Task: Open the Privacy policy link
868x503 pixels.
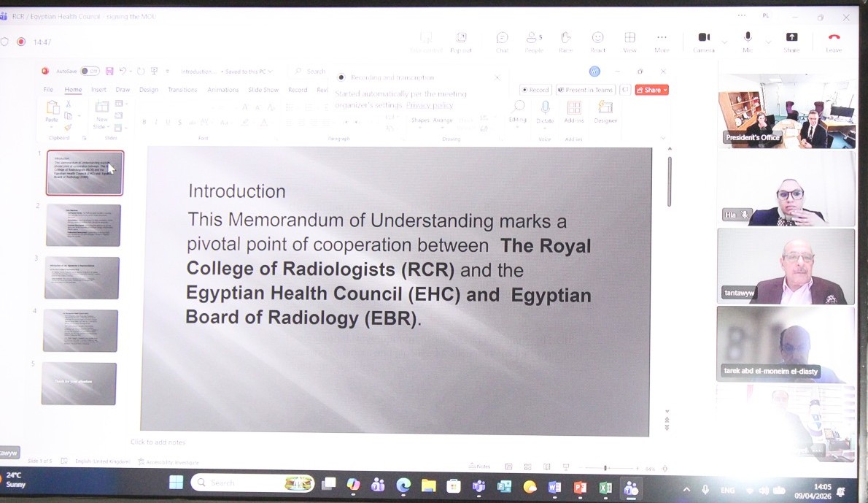Action: click(430, 105)
